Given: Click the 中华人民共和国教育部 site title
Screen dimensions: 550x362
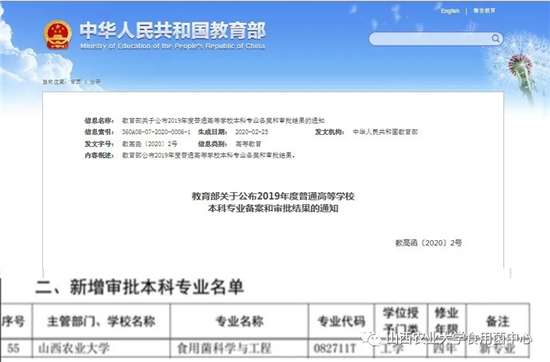Looking at the screenshot, I should [172, 31].
